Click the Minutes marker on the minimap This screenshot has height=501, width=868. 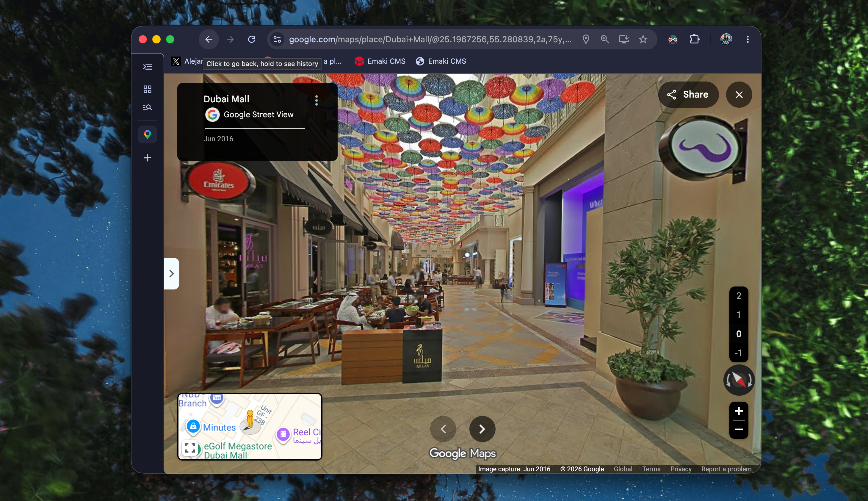tap(193, 427)
